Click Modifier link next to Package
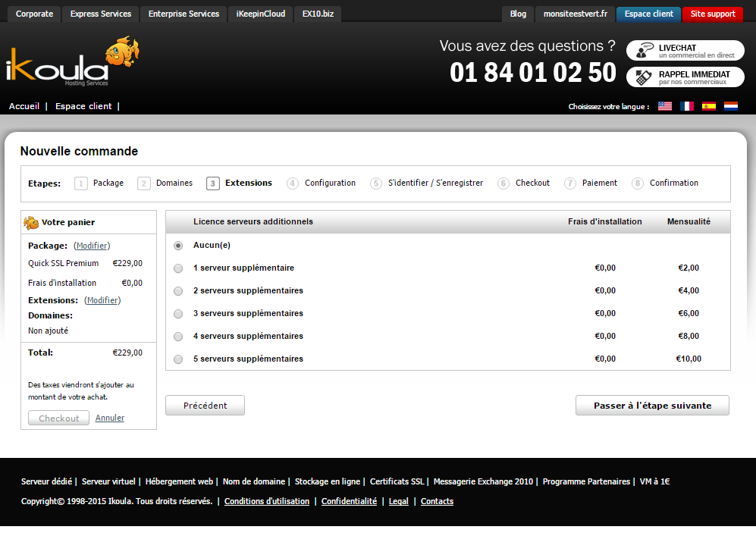This screenshot has height=536, width=756. pyautogui.click(x=92, y=246)
